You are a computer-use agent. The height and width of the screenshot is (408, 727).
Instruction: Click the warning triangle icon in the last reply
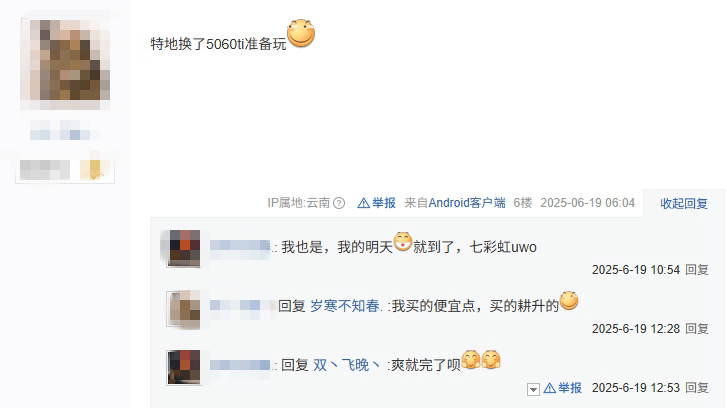(549, 388)
